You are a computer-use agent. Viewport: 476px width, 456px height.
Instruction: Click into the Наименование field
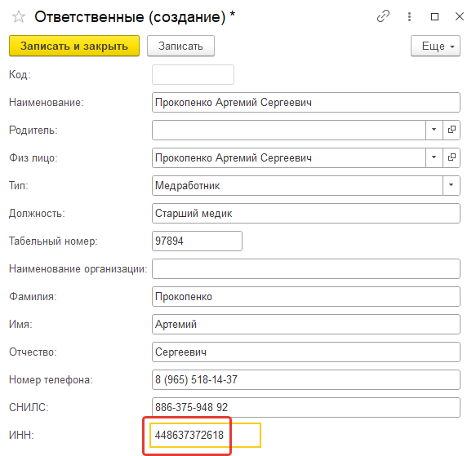pyautogui.click(x=306, y=102)
